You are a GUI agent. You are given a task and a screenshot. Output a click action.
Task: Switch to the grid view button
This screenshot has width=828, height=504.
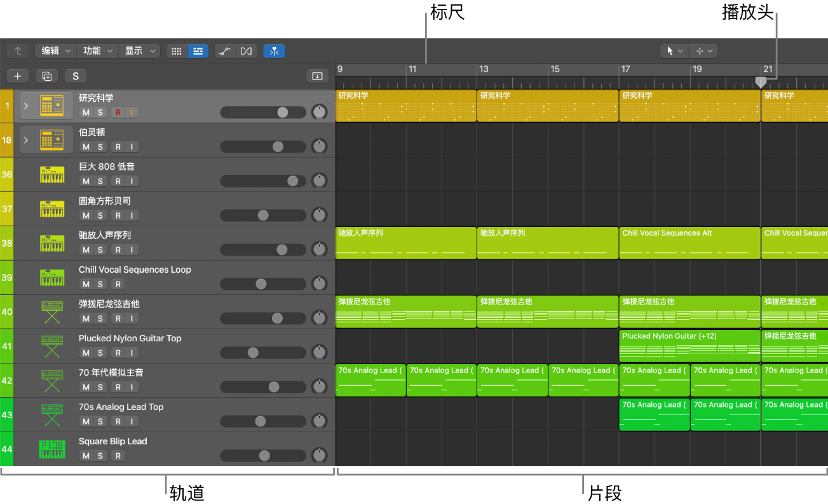[177, 51]
